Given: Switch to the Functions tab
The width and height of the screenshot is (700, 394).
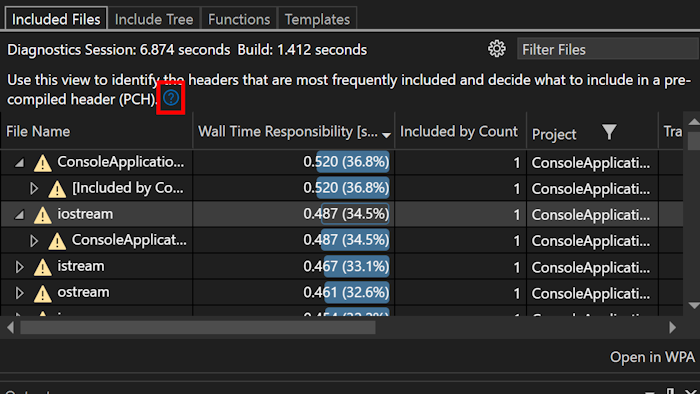Looking at the screenshot, I should tap(239, 19).
